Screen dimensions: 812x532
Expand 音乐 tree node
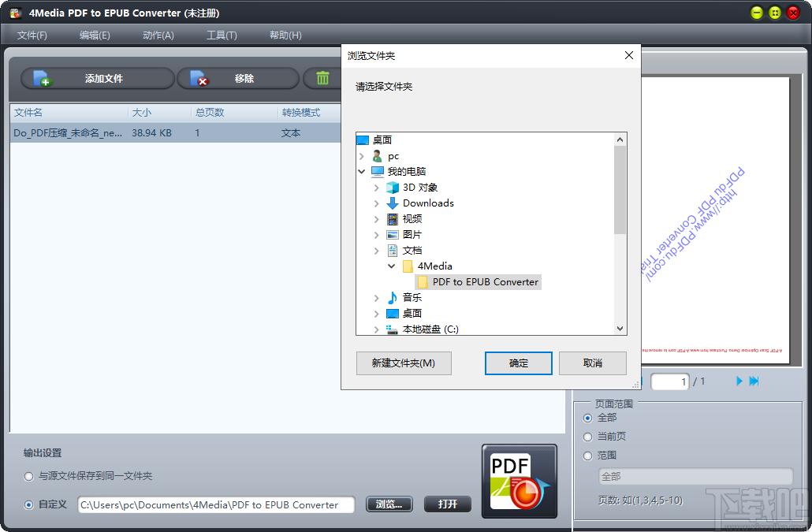(377, 298)
